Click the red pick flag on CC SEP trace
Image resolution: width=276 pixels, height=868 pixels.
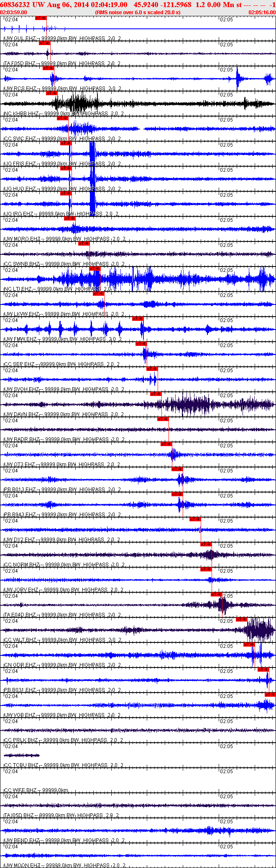point(141,344)
